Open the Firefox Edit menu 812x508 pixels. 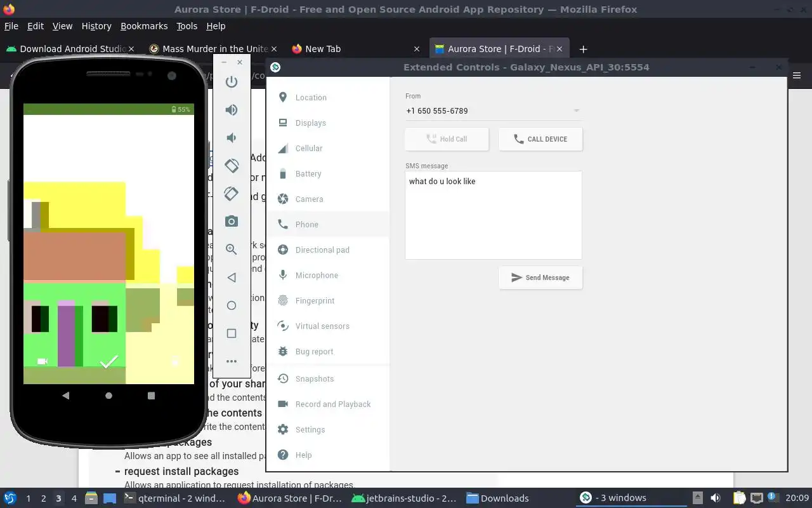36,26
